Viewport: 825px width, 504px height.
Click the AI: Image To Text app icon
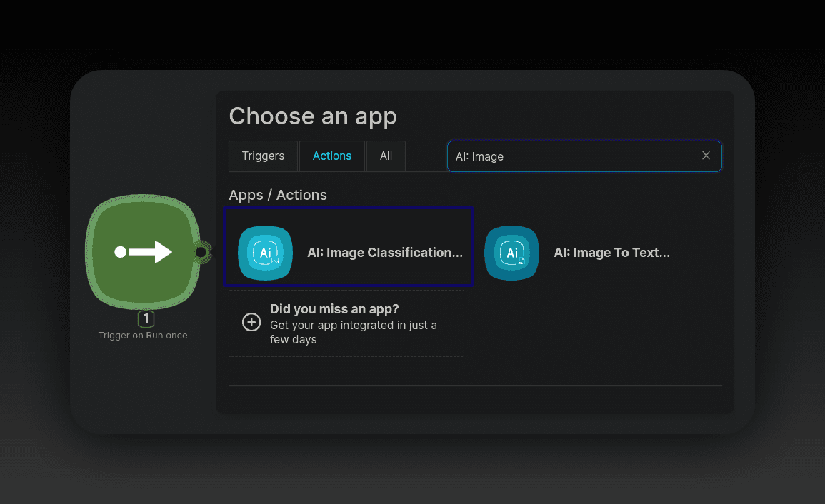coord(511,253)
